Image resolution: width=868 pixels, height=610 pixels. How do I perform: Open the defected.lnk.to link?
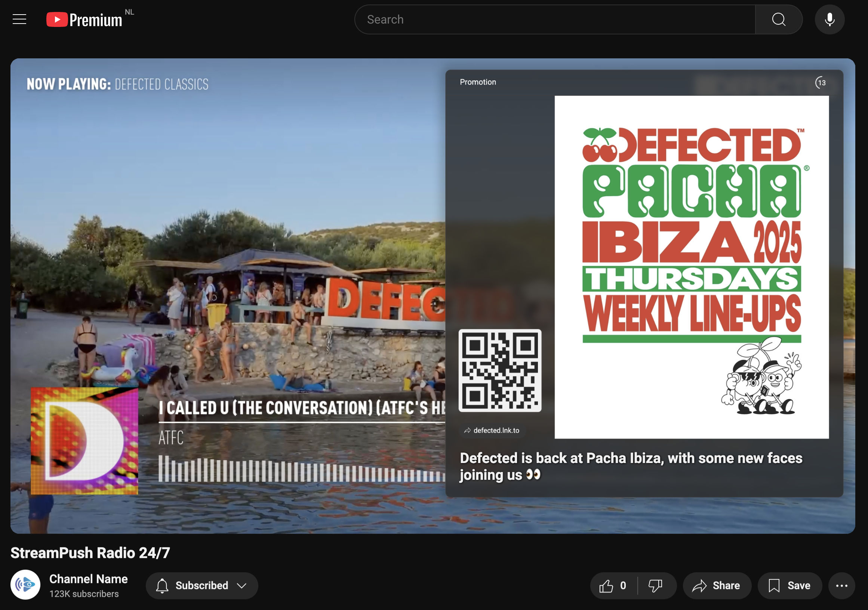point(492,430)
